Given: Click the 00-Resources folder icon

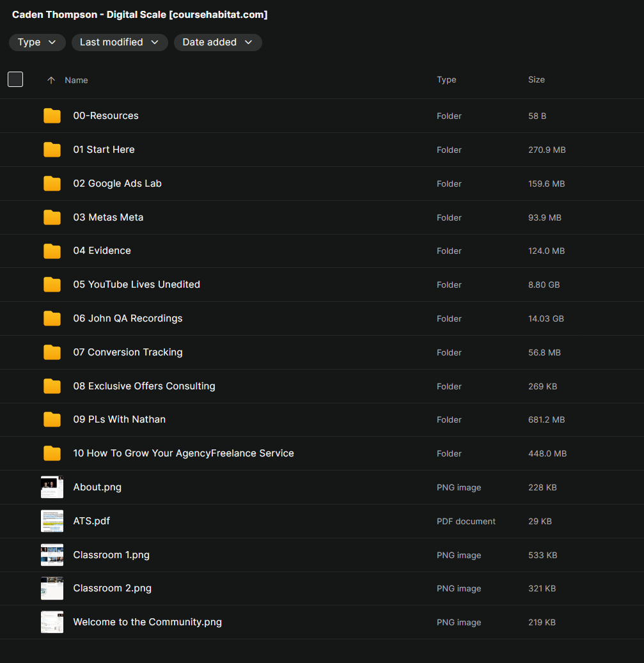Looking at the screenshot, I should [52, 116].
